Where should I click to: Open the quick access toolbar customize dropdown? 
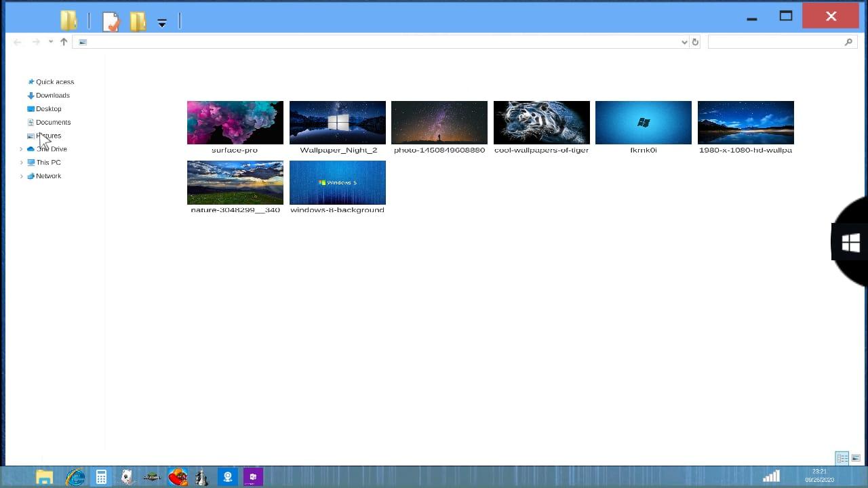[x=162, y=23]
